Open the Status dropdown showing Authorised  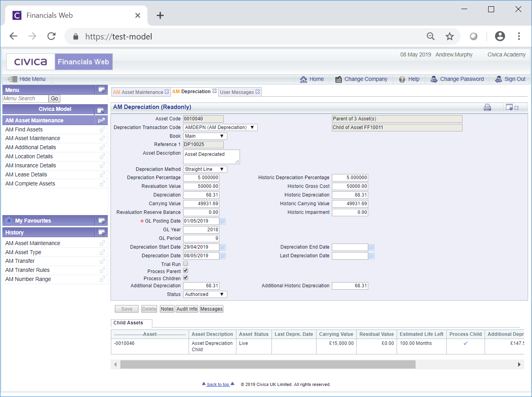click(x=205, y=294)
